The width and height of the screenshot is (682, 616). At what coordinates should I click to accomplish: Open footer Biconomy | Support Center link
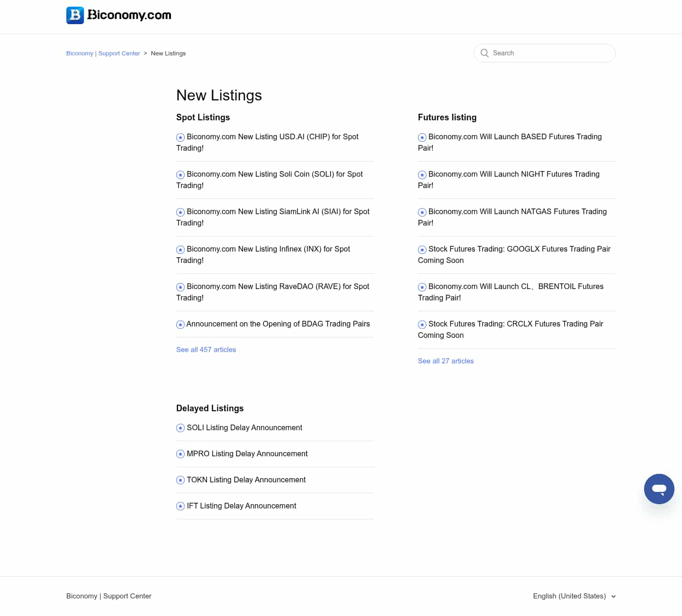(109, 596)
